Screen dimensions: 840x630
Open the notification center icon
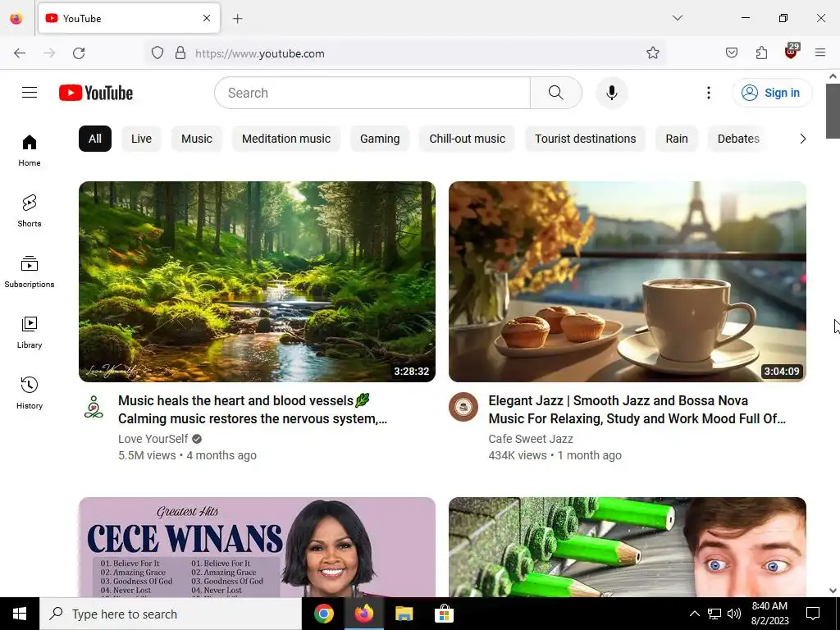tap(813, 614)
